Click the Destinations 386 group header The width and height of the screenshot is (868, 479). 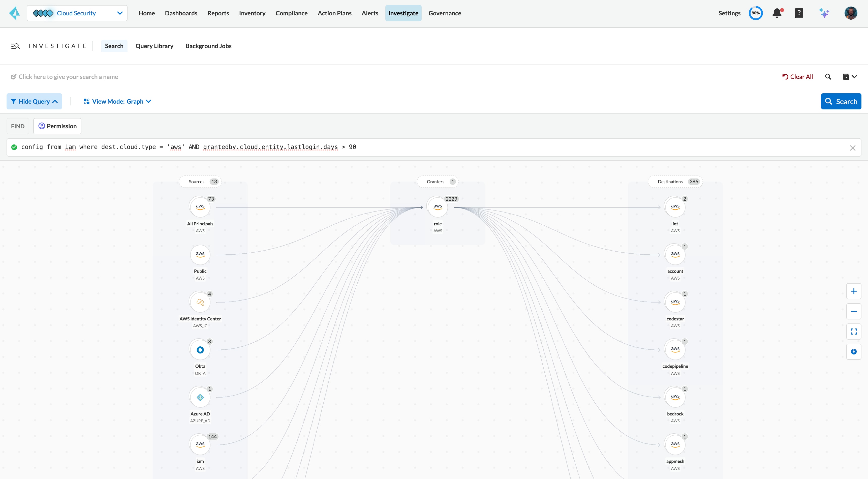pyautogui.click(x=675, y=182)
